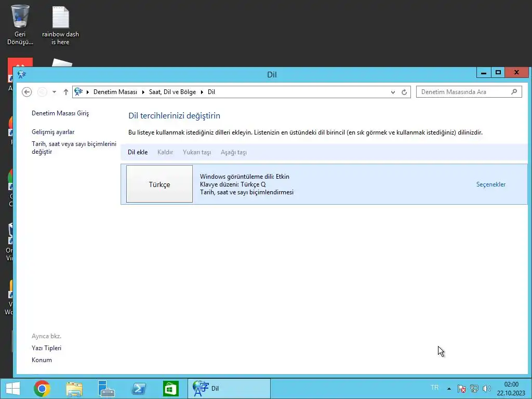532x399 pixels.
Task: Open Windows Store from taskbar
Action: pyautogui.click(x=170, y=389)
